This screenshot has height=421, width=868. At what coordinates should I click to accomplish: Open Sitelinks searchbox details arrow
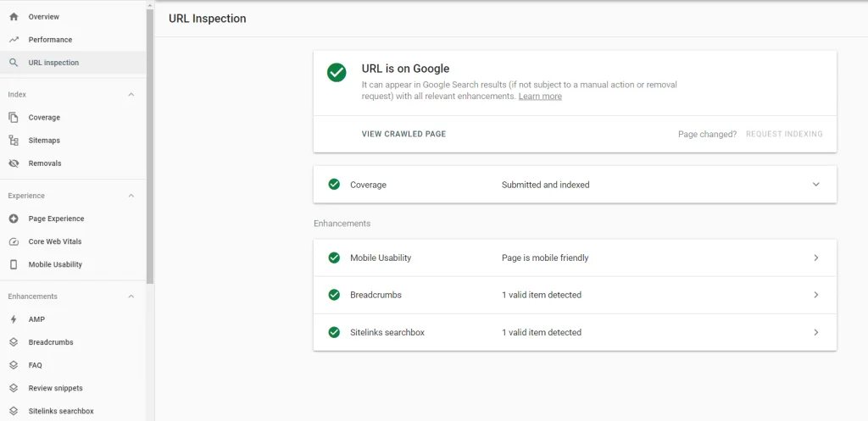point(816,333)
